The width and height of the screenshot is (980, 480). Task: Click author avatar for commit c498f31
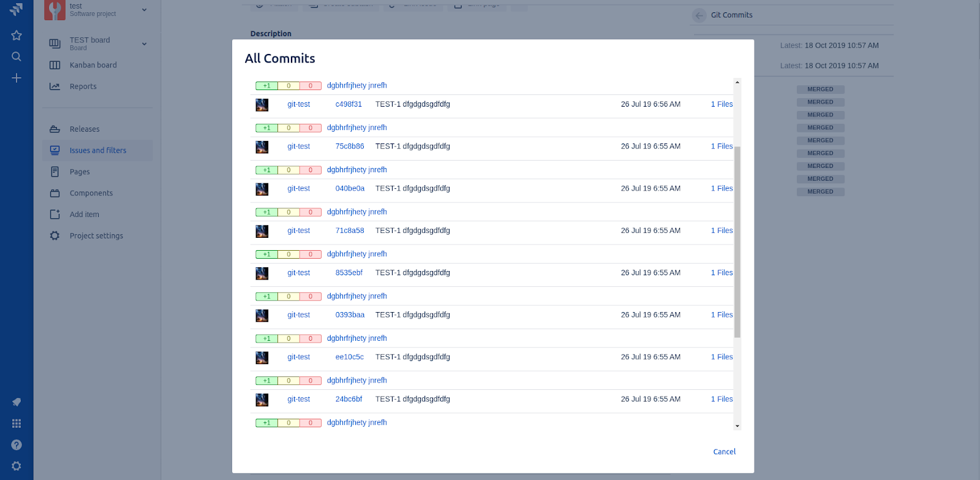(262, 105)
